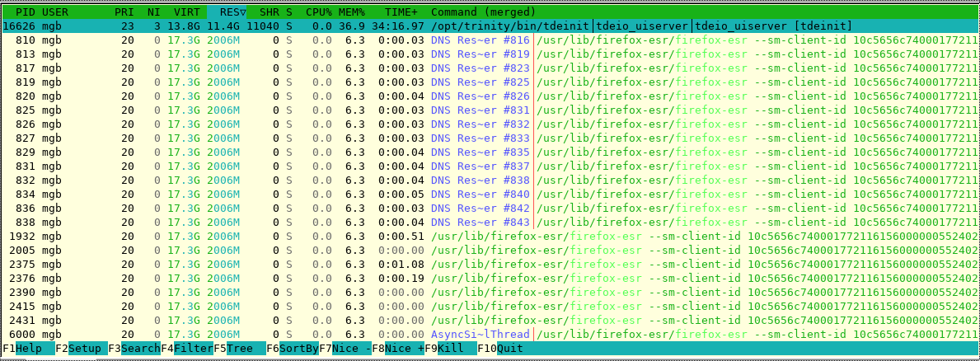Open the F2 Setup screen
The image size is (980, 361).
[82, 348]
